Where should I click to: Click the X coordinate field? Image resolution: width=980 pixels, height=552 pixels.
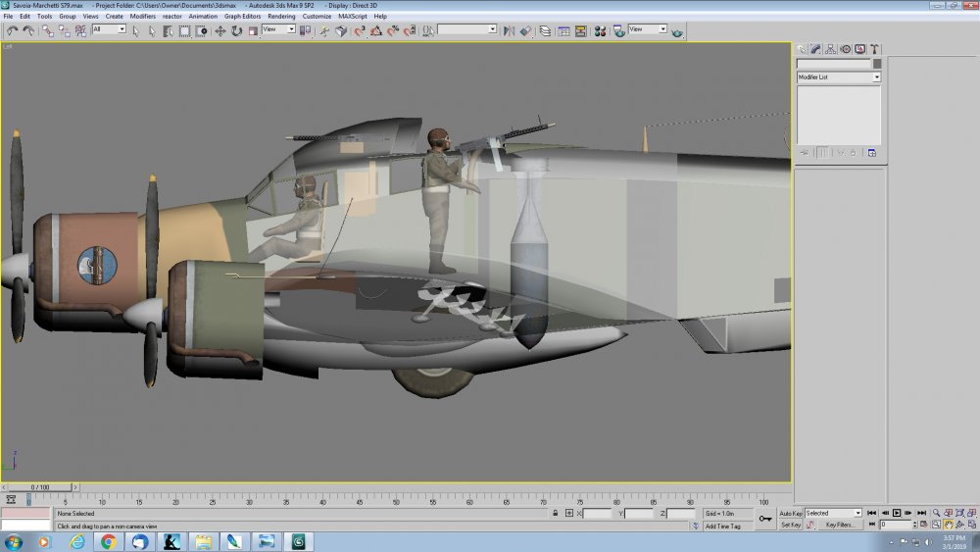596,513
